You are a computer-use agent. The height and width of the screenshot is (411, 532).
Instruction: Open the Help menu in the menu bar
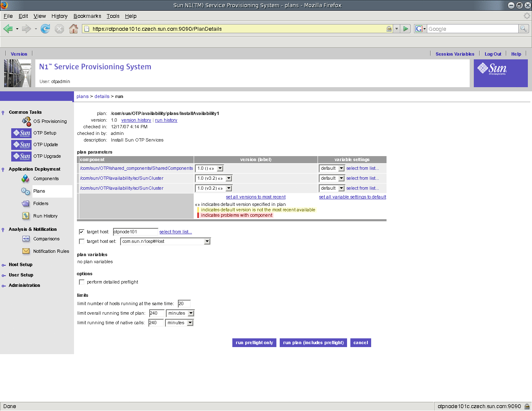tap(131, 16)
